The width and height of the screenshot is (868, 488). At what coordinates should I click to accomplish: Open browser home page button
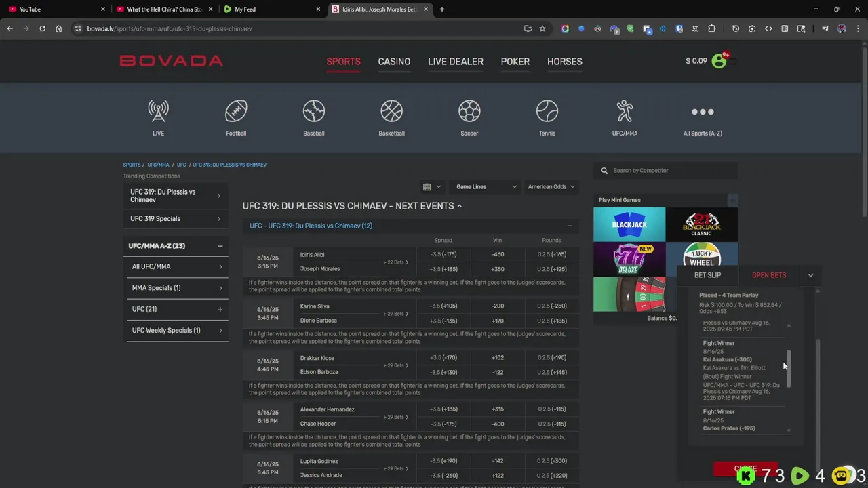(x=58, y=28)
